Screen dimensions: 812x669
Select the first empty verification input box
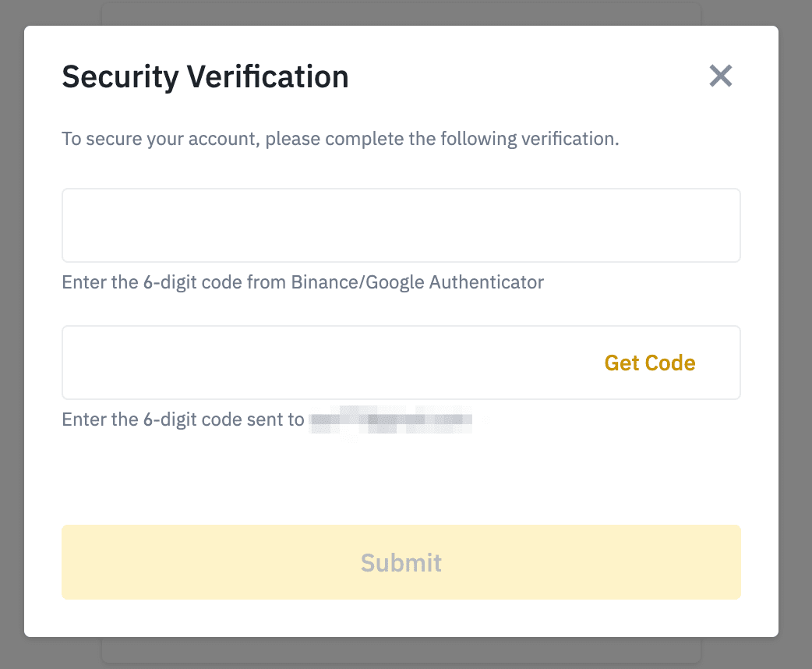tap(401, 225)
